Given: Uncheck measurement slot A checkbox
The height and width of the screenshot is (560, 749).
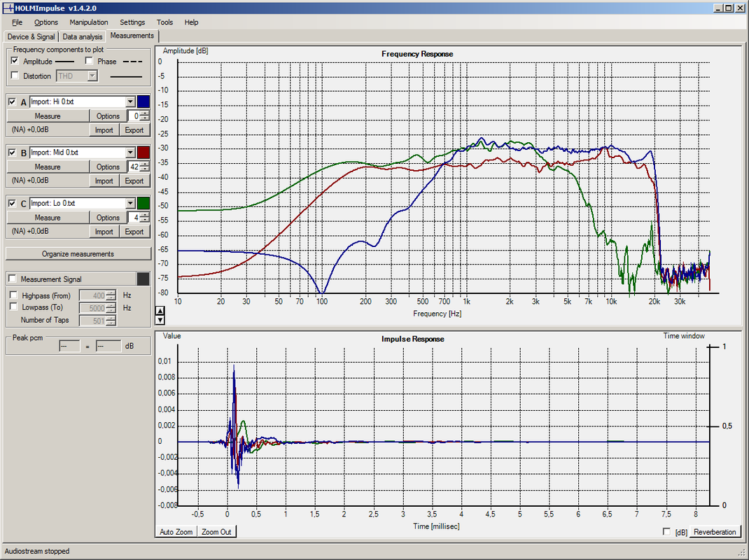Looking at the screenshot, I should tap(13, 101).
